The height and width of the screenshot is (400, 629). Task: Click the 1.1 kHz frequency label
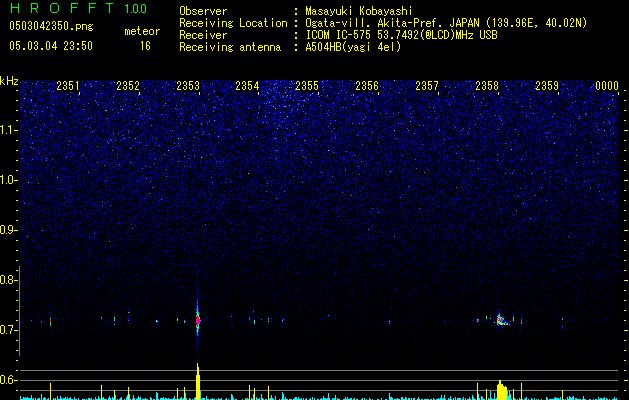[9, 130]
